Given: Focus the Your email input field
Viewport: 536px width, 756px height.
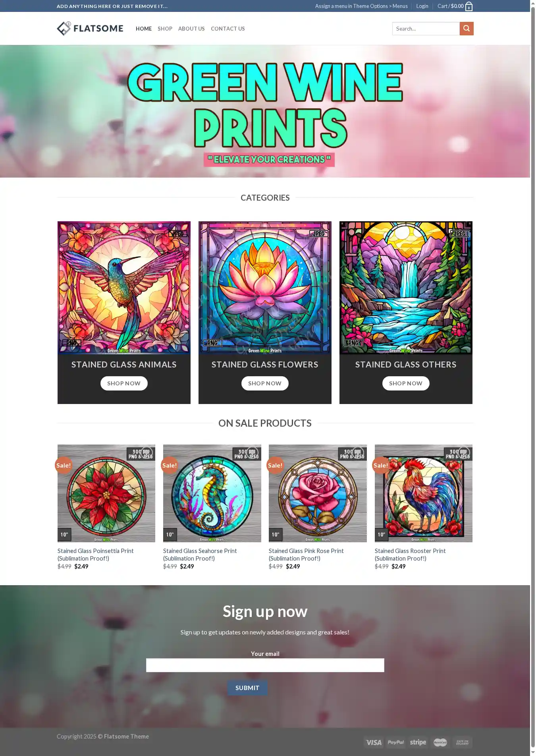Looking at the screenshot, I should [265, 665].
